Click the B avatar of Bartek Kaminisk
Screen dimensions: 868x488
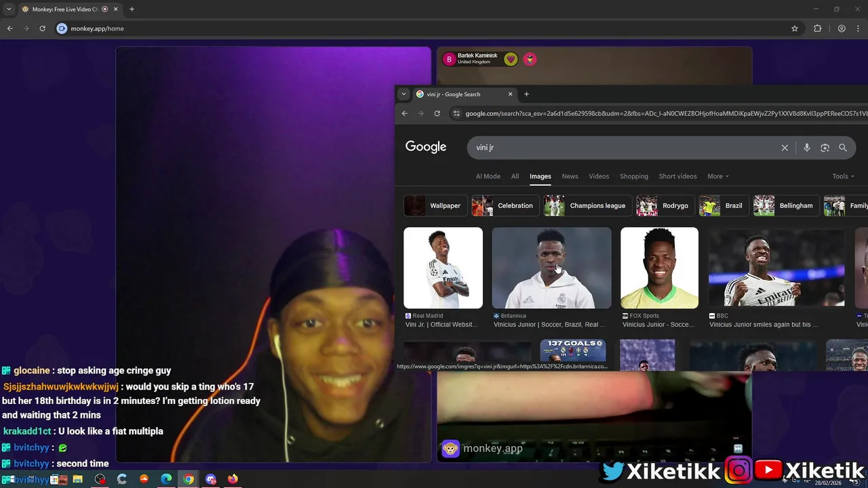click(x=449, y=59)
